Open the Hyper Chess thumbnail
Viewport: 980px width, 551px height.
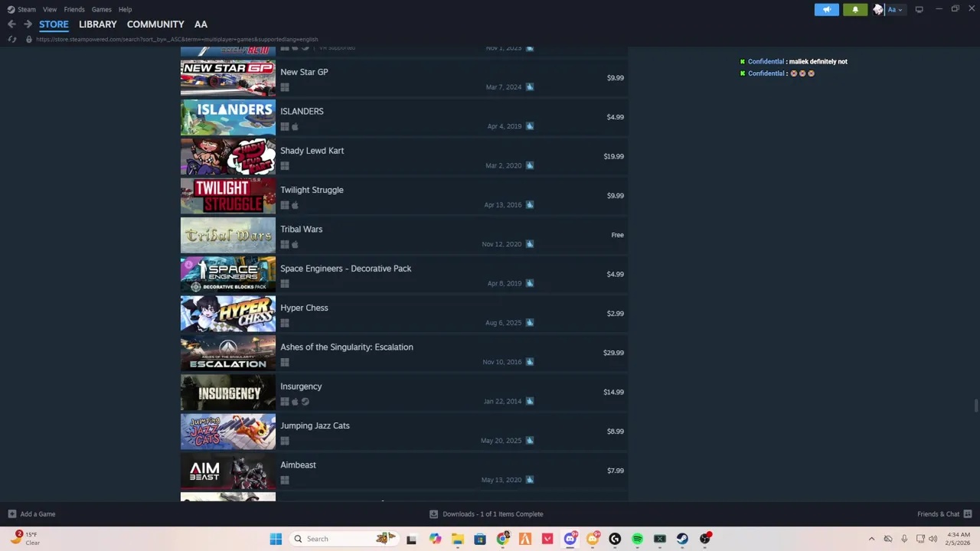point(228,314)
